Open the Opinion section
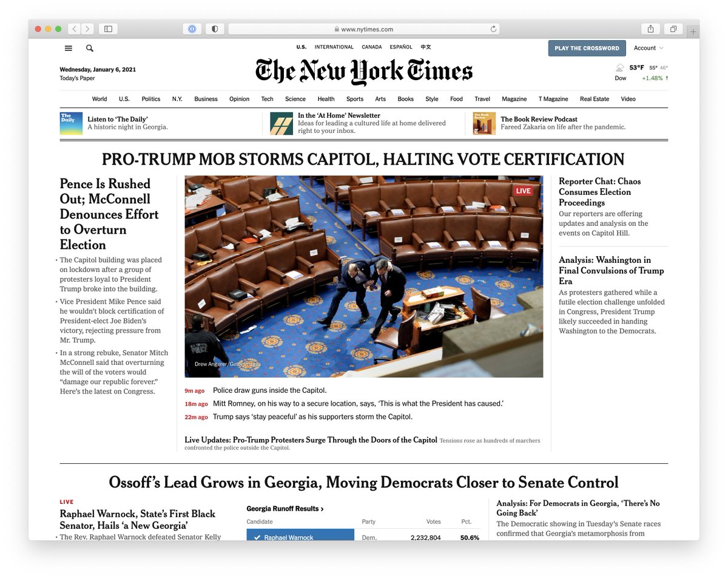 (239, 99)
